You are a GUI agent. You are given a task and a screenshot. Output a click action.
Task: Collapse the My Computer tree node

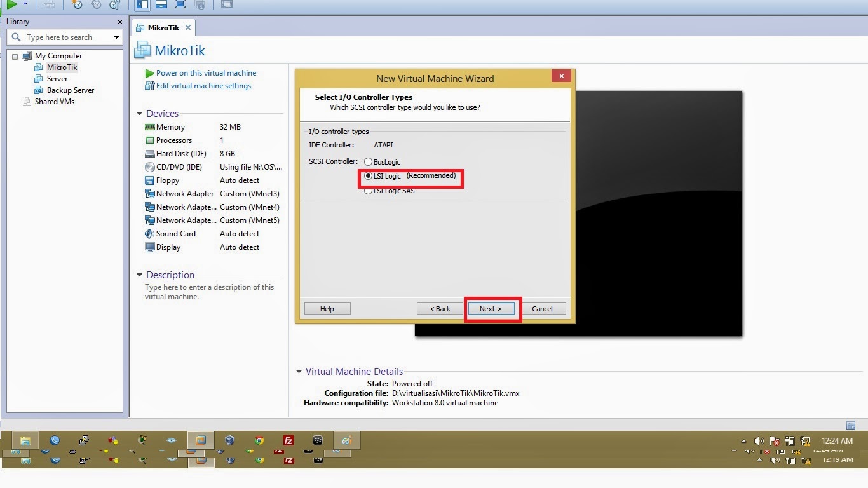[15, 56]
